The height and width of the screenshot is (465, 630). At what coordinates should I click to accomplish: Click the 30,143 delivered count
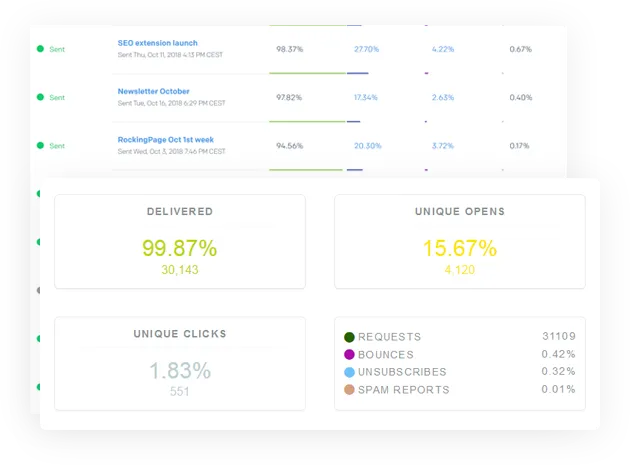click(180, 270)
